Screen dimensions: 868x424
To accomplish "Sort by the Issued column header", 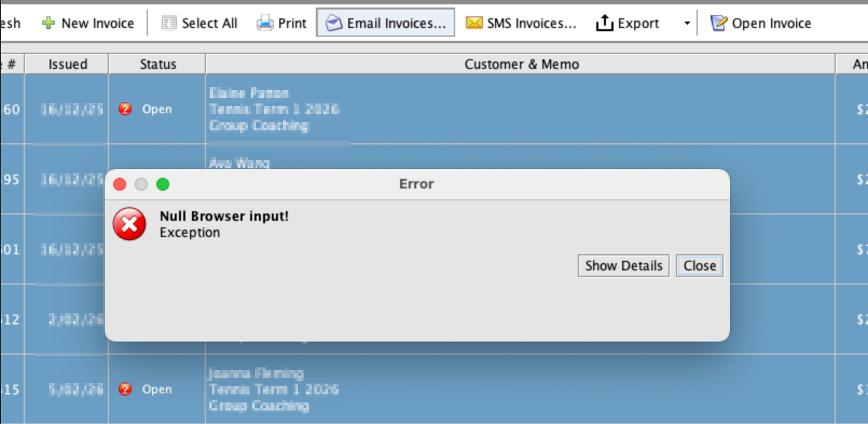I will point(67,64).
